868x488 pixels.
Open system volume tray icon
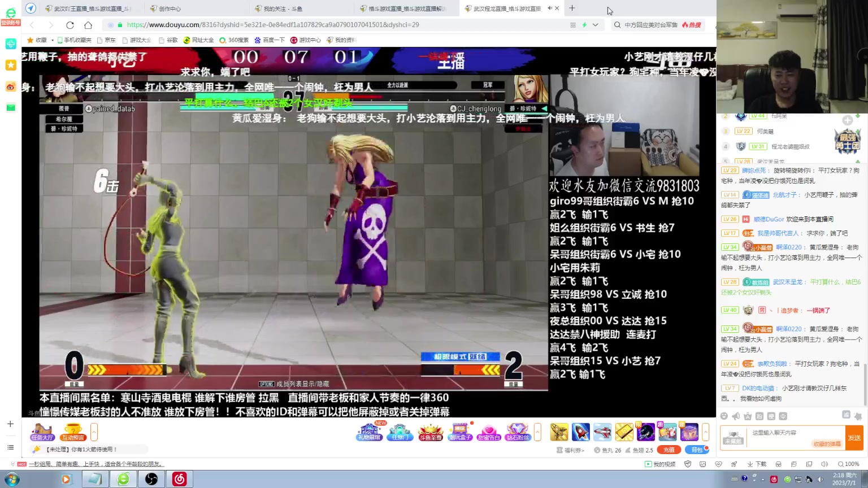[820, 480]
